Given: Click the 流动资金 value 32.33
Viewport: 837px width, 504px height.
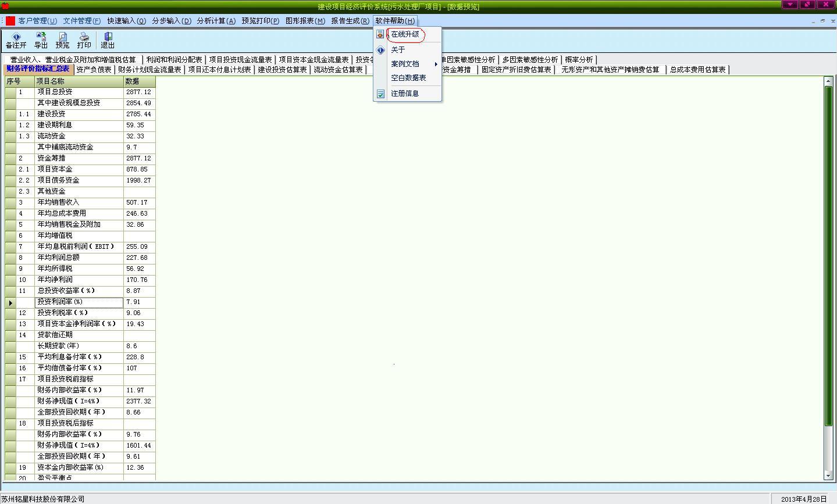Looking at the screenshot, I should coord(140,136).
